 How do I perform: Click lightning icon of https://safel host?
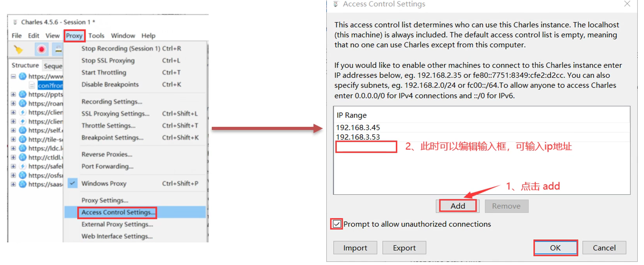point(23,166)
